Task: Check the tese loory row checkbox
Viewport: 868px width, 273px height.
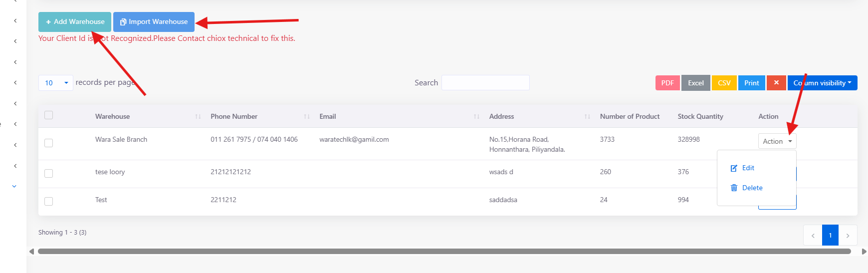Action: click(x=48, y=174)
